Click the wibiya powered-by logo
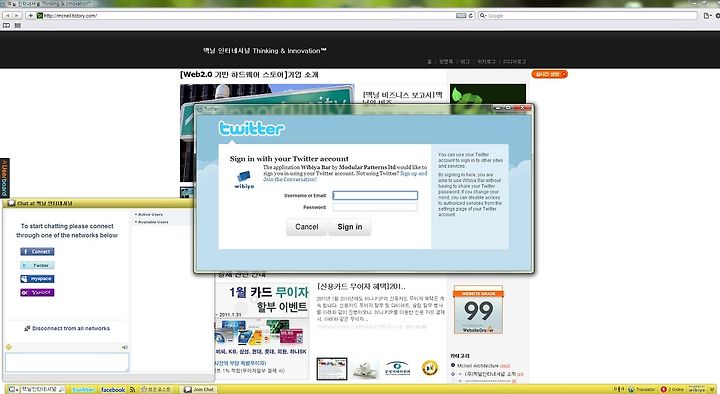The width and height of the screenshot is (720, 394). tap(697, 389)
